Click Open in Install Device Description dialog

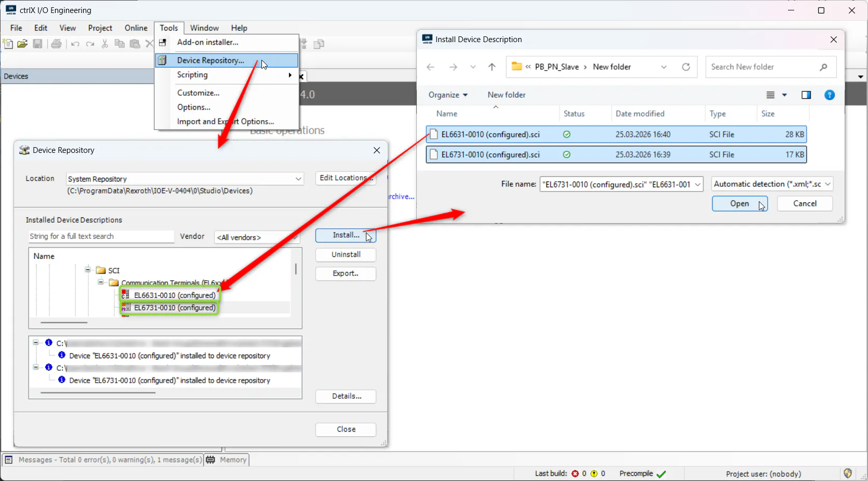[739, 204]
